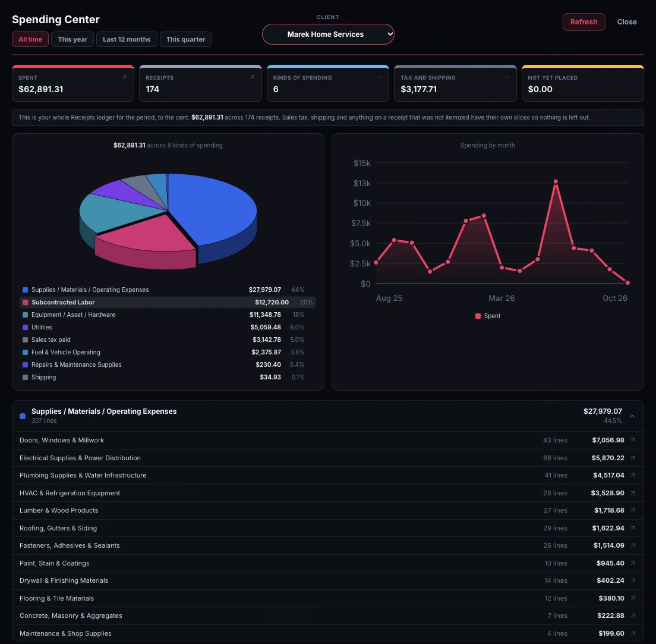Select Subcontracted Labor legend row
Viewport: 656px width, 644px height.
pos(168,302)
